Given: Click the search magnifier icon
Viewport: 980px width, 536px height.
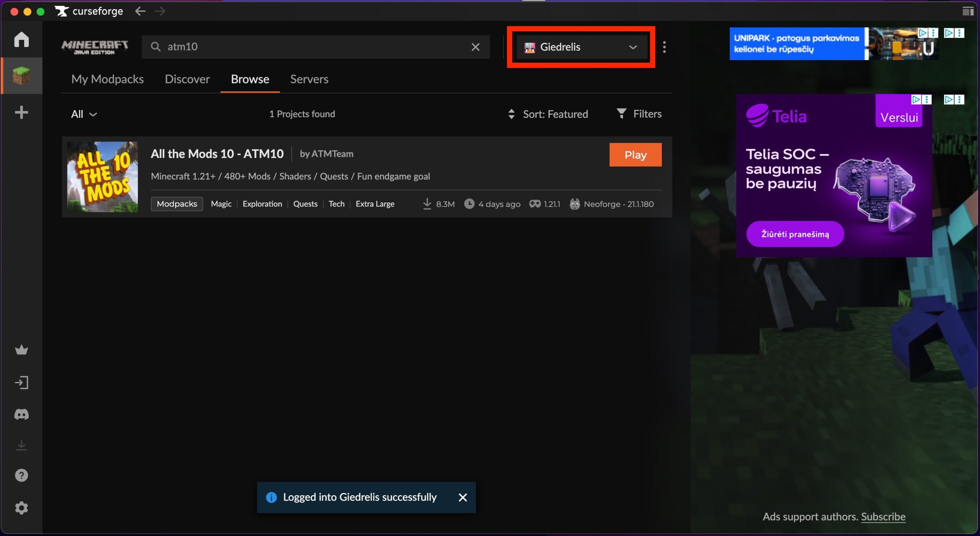Looking at the screenshot, I should click(x=155, y=47).
